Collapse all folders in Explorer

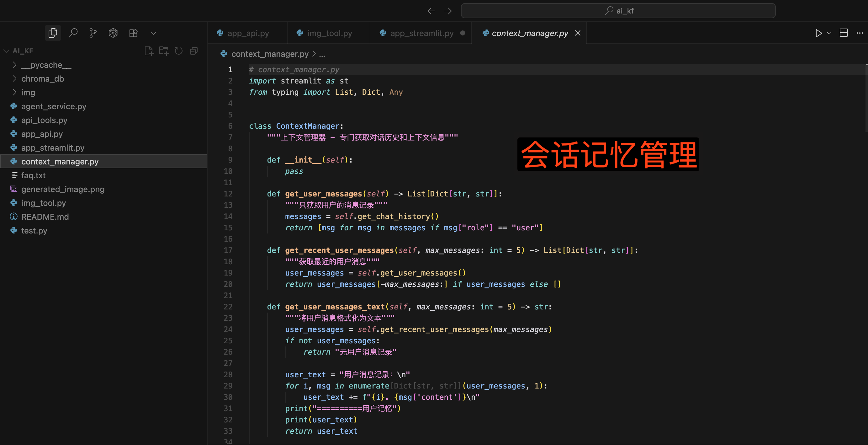tap(193, 51)
